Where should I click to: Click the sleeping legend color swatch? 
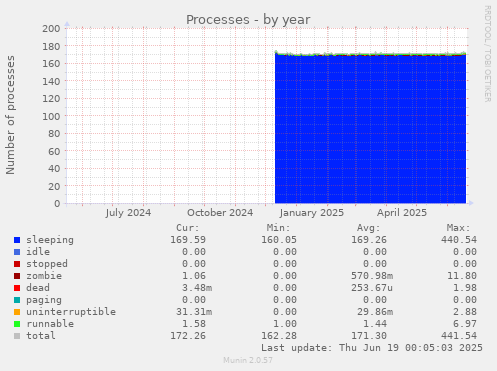coord(17,240)
